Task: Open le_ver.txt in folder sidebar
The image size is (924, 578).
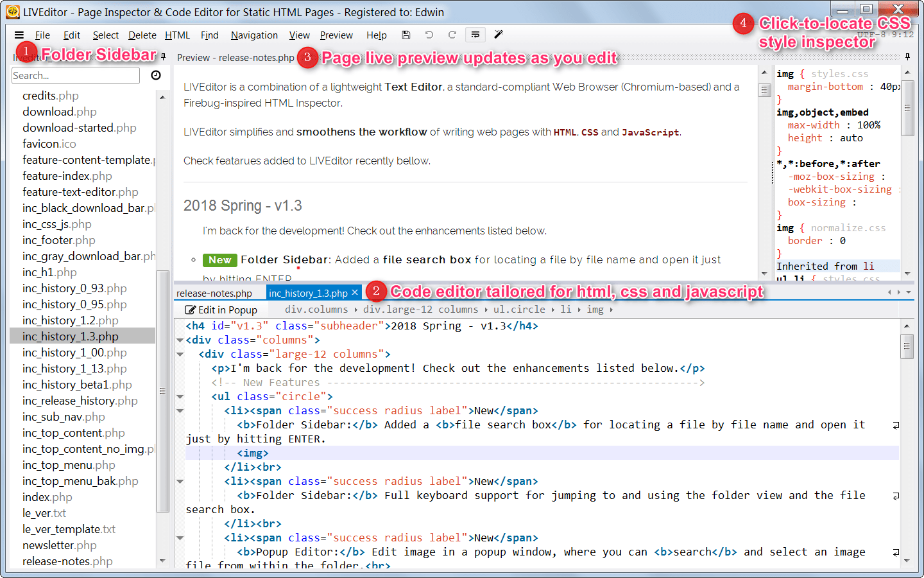Action: tap(44, 513)
